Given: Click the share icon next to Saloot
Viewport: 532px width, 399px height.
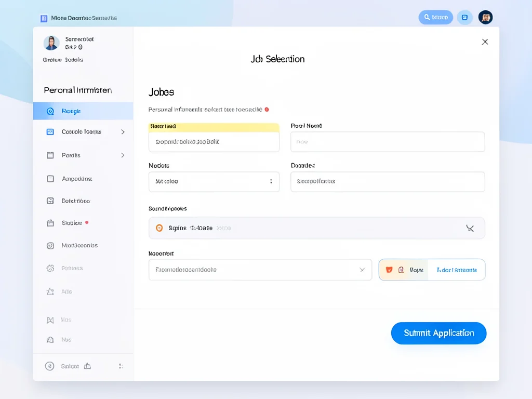Looking at the screenshot, I should pyautogui.click(x=87, y=366).
